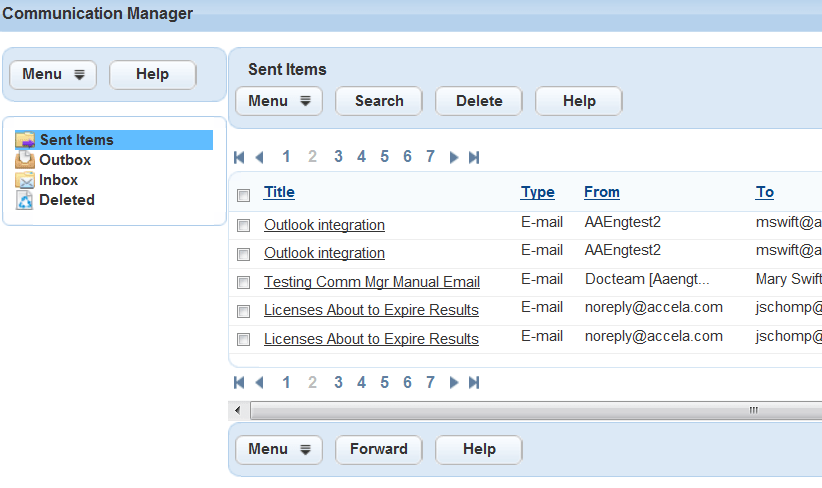Toggle the select-all checkbox in header row
This screenshot has width=822, height=488.
pos(243,195)
